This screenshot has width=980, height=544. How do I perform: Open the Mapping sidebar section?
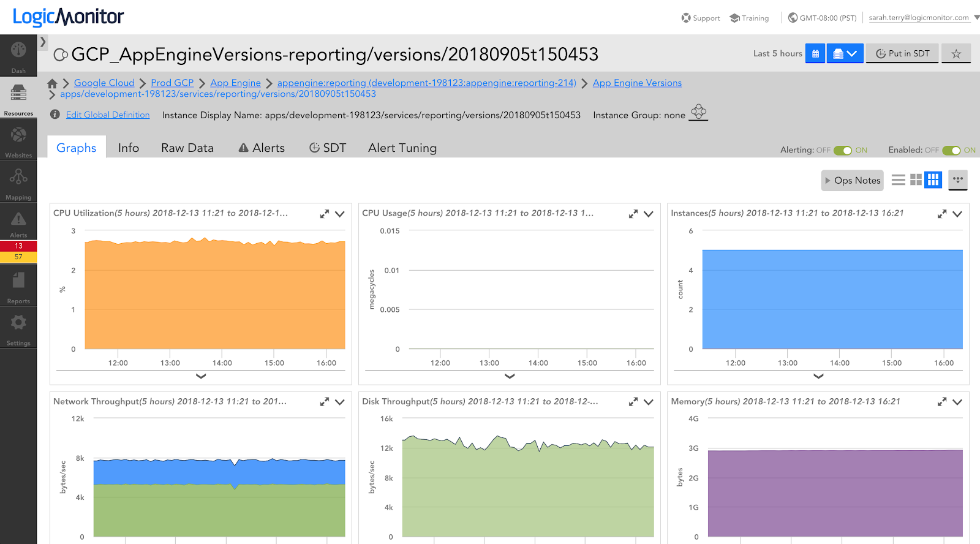[x=18, y=182]
